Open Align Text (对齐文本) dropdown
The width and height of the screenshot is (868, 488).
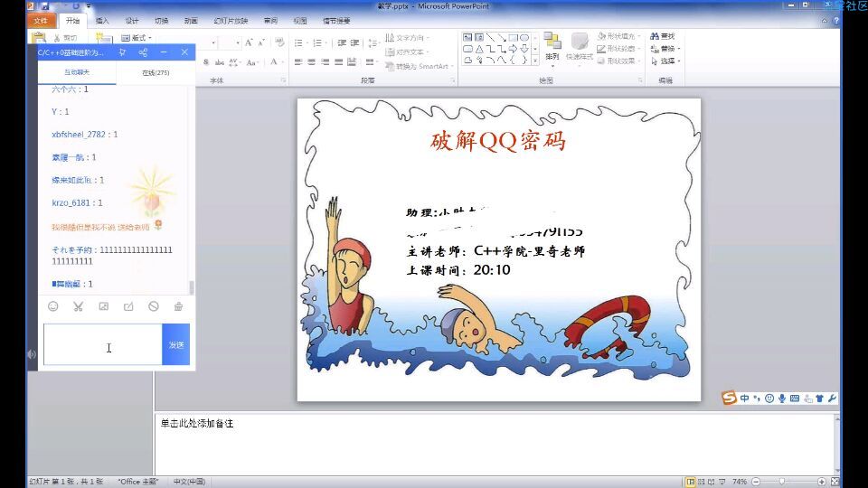(x=408, y=52)
